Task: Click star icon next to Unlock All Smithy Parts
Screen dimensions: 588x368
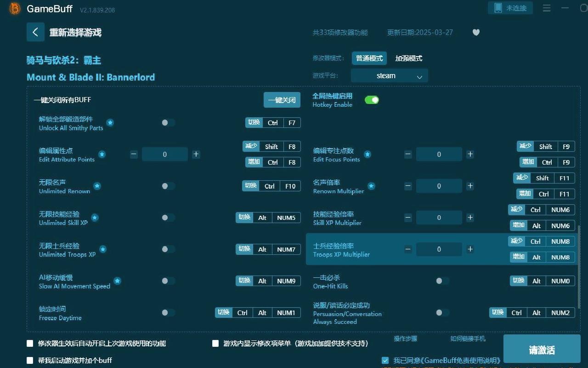Action: 110,123
